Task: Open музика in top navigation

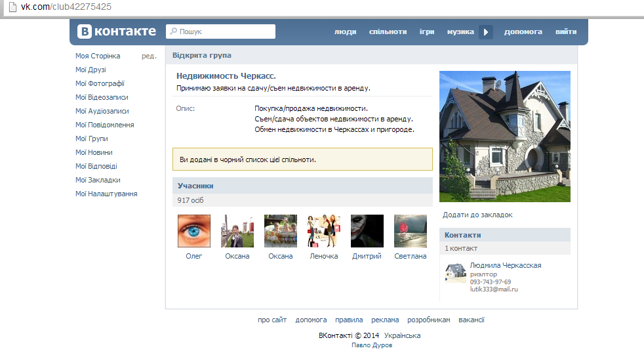Action: [x=460, y=32]
